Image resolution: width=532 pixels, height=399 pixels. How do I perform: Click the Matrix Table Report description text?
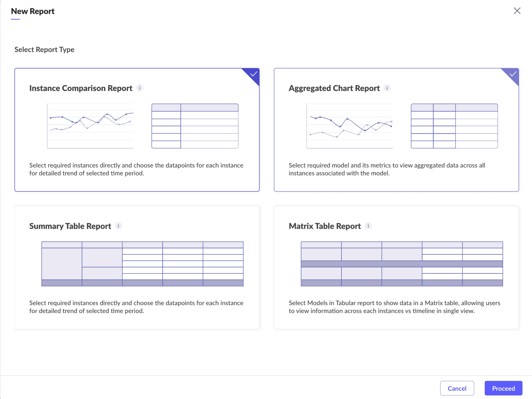pyautogui.click(x=394, y=307)
